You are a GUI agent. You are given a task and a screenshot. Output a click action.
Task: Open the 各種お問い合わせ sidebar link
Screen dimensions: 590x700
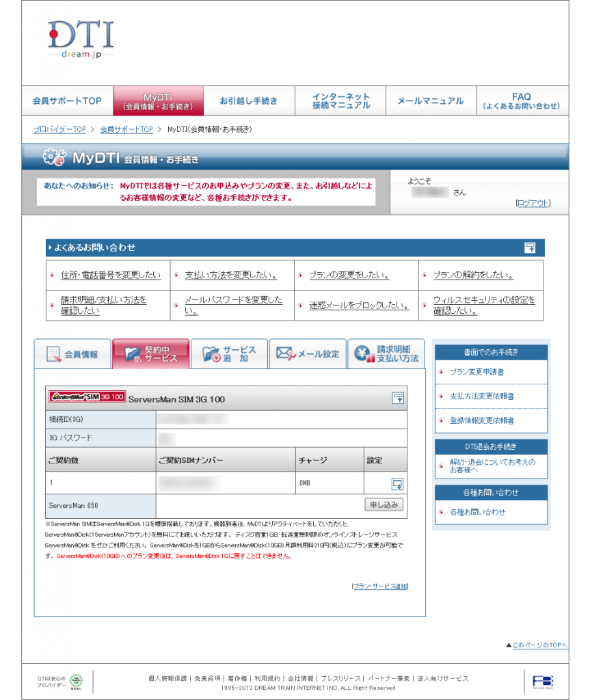(477, 512)
